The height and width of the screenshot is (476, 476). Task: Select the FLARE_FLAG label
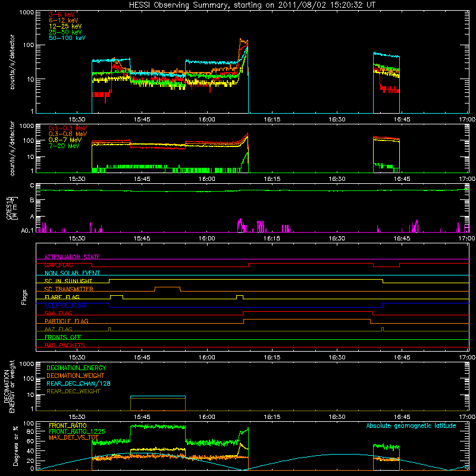coord(62,297)
